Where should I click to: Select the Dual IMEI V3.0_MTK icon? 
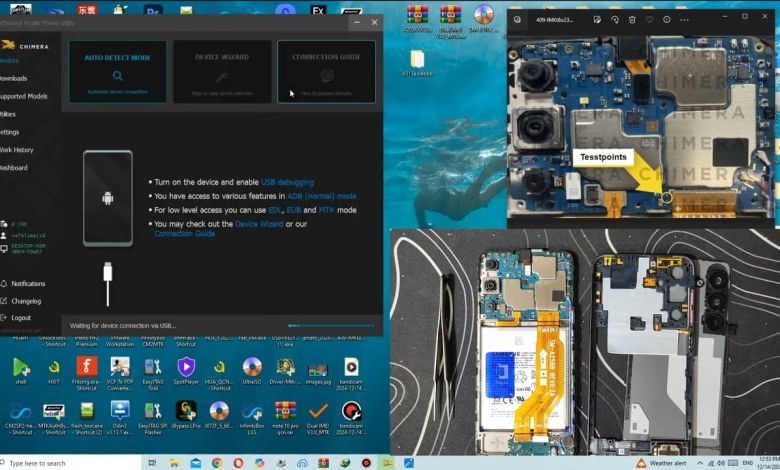pyautogui.click(x=318, y=418)
